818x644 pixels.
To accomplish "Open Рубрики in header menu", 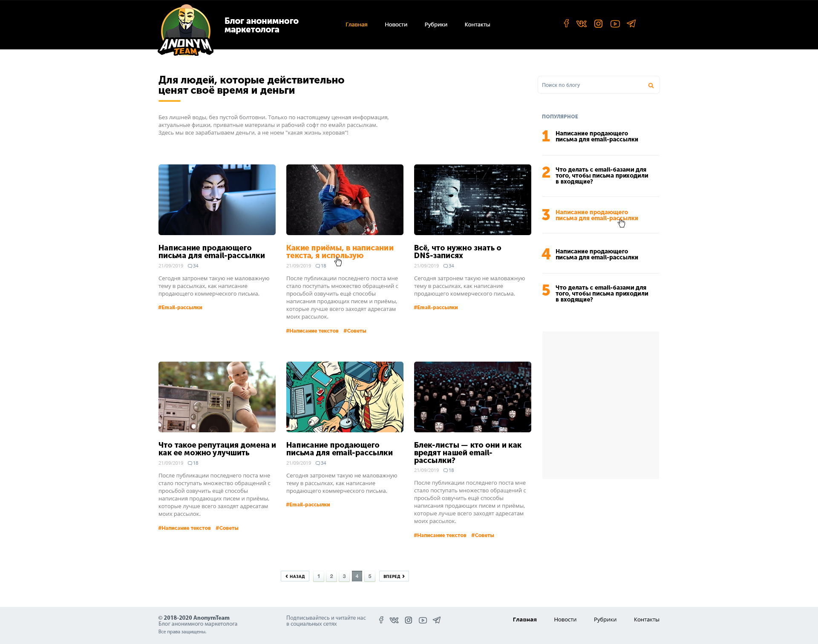I will click(436, 25).
